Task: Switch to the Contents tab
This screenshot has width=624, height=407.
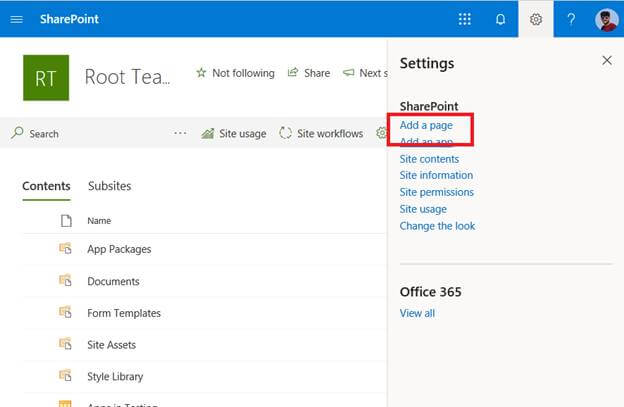Action: pos(46,186)
